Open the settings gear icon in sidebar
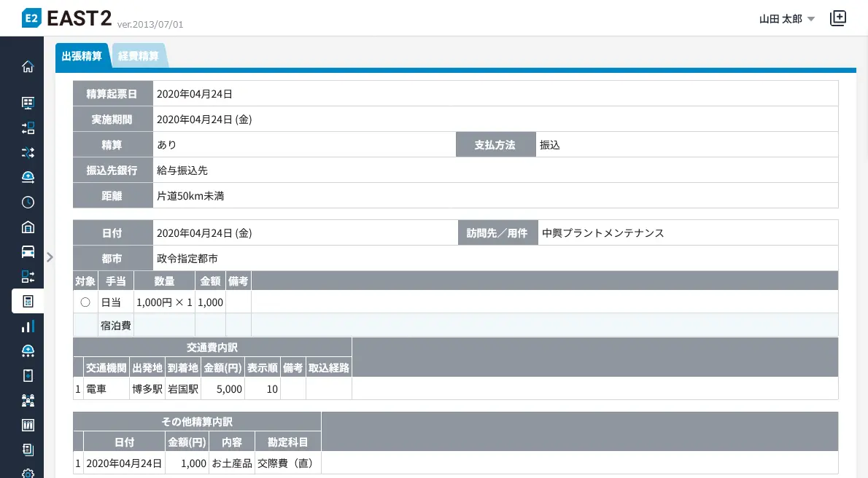The image size is (868, 478). 28,472
